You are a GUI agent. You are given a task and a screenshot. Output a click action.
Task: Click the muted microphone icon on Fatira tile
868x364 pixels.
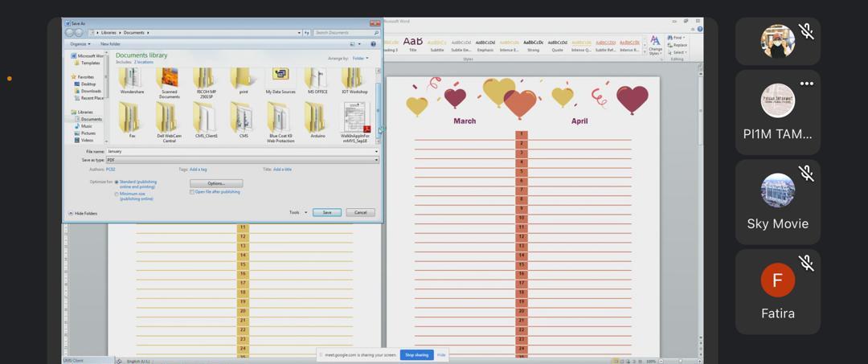tap(807, 264)
